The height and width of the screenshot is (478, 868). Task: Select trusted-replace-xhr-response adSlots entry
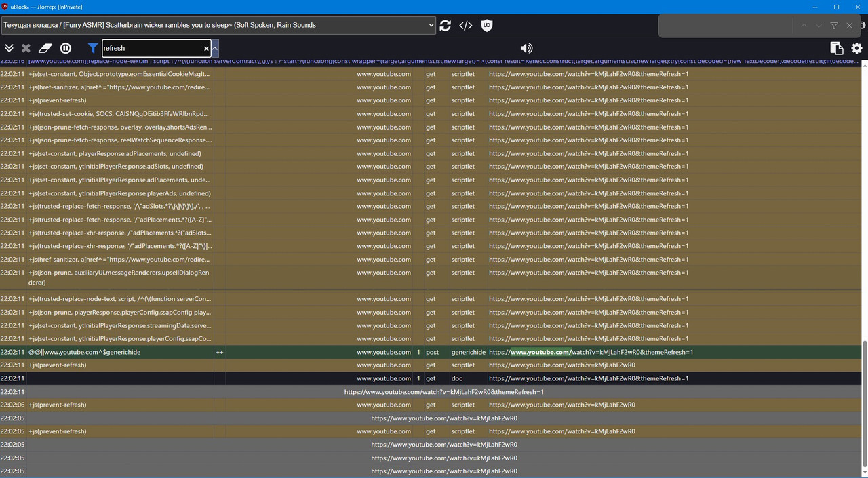pos(430,233)
